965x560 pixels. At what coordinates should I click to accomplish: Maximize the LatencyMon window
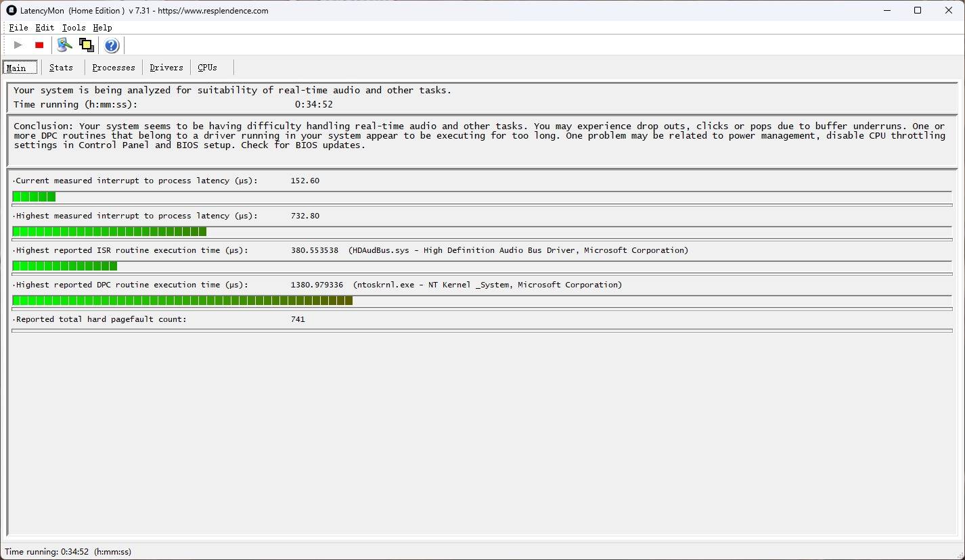(x=918, y=10)
